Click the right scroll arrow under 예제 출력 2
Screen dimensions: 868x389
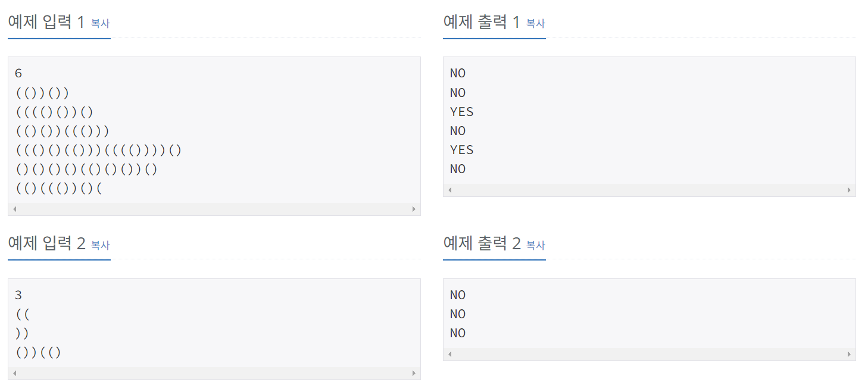pos(850,353)
